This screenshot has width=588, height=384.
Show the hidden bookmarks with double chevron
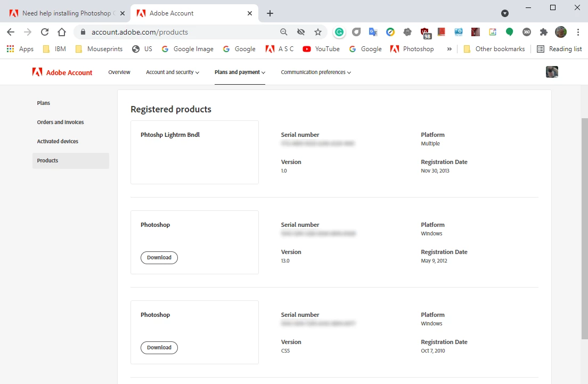pos(449,49)
